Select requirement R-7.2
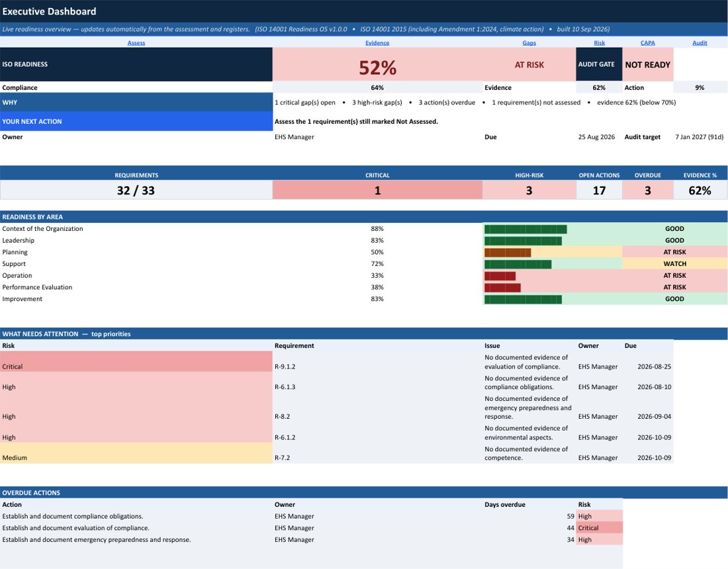728x569 pixels. 282,458
